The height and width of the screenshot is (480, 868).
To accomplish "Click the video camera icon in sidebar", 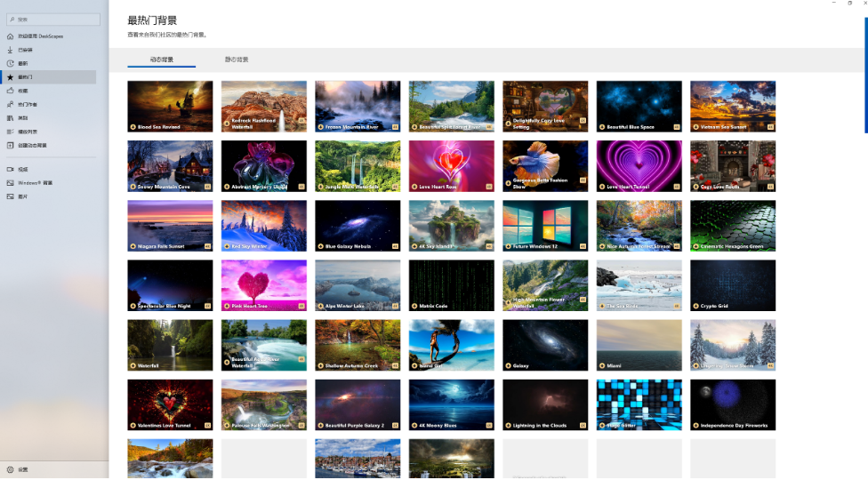I will (x=11, y=169).
